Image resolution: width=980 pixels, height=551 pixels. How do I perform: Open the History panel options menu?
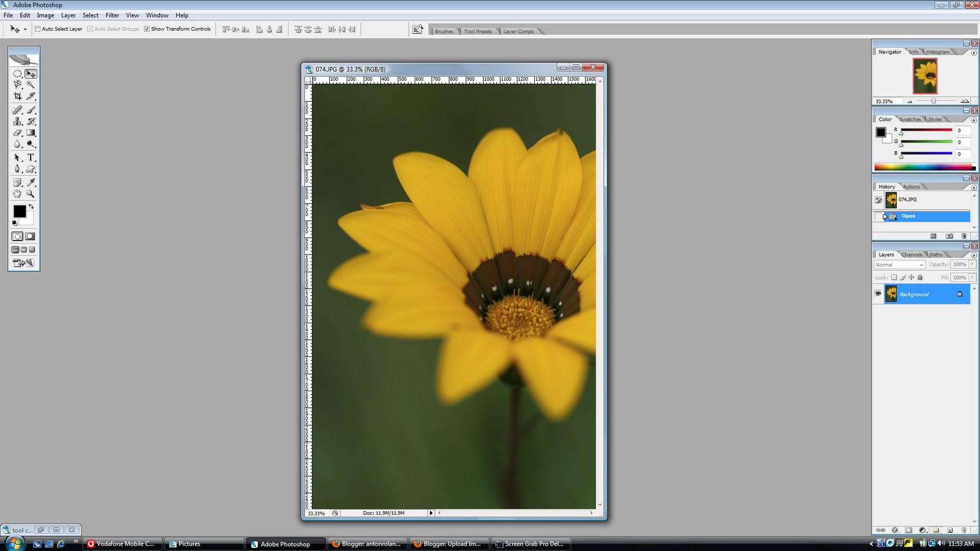[x=974, y=187]
